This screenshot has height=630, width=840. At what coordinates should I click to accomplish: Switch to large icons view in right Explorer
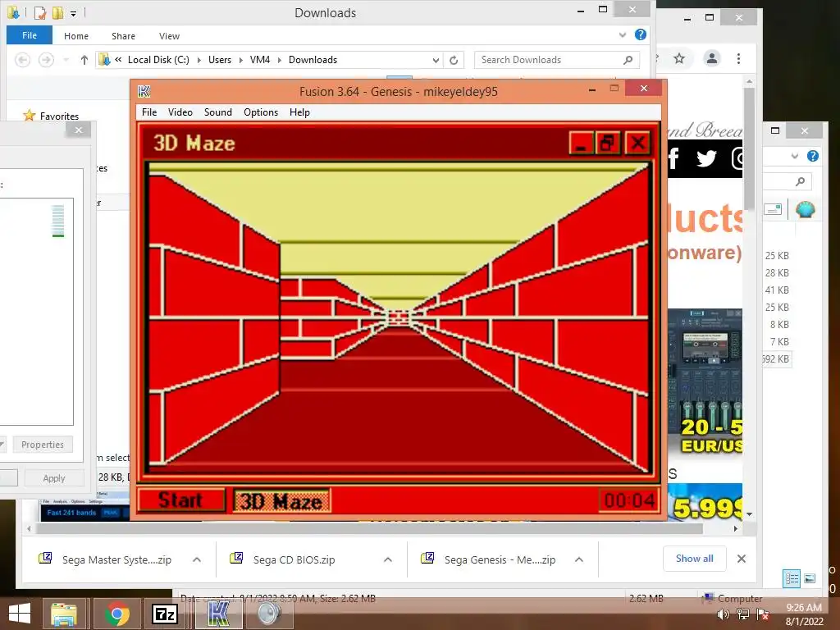click(x=810, y=578)
